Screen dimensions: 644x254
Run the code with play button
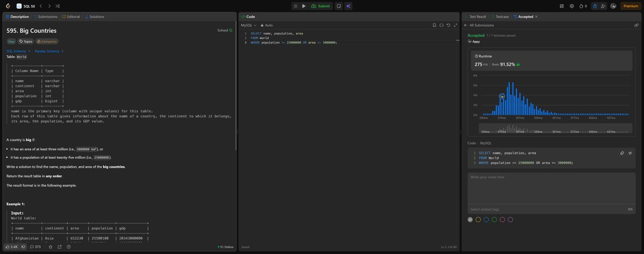[x=304, y=6]
